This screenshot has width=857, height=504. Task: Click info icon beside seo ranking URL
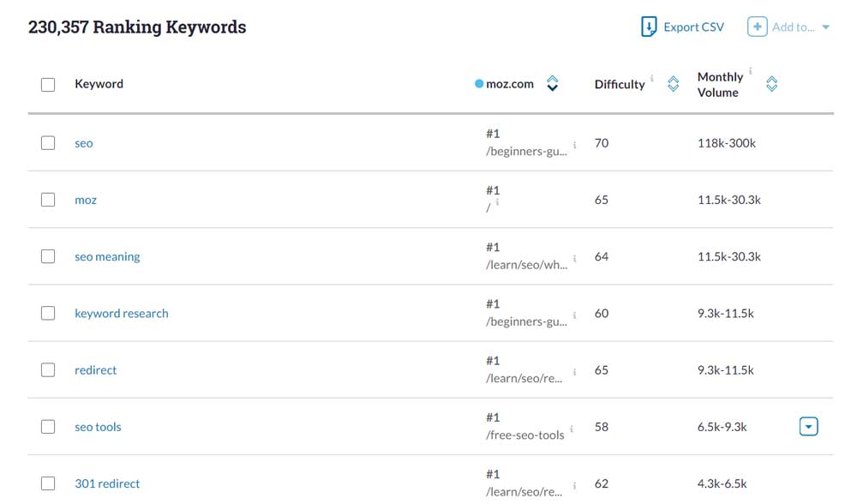(x=574, y=145)
